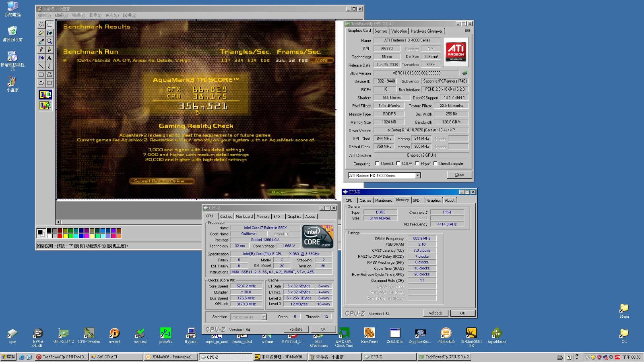The height and width of the screenshot is (362, 644).
Task: Open the CPU-Tweaker desktop shortcut
Action: point(89,335)
